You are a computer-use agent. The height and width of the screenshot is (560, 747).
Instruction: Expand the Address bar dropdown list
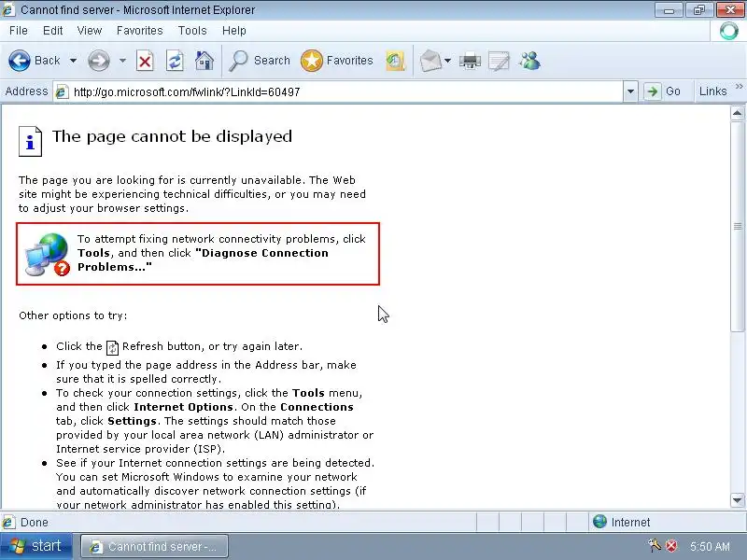(630, 91)
